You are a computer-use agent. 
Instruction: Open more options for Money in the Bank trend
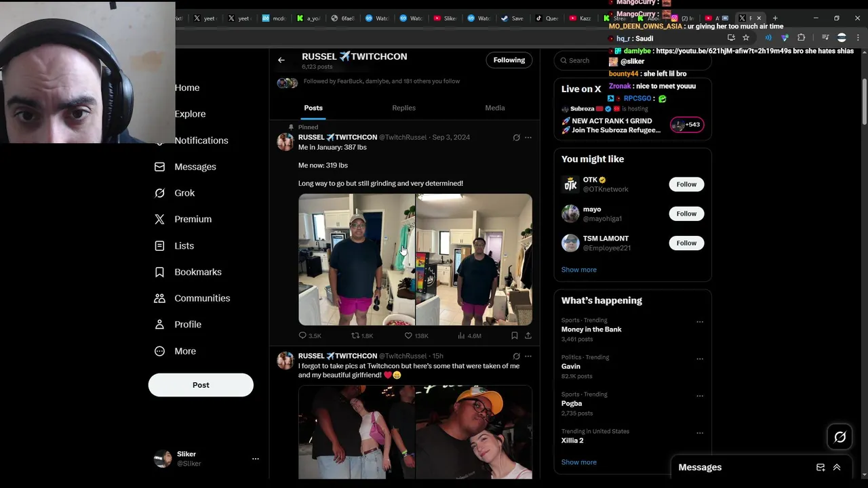700,322
